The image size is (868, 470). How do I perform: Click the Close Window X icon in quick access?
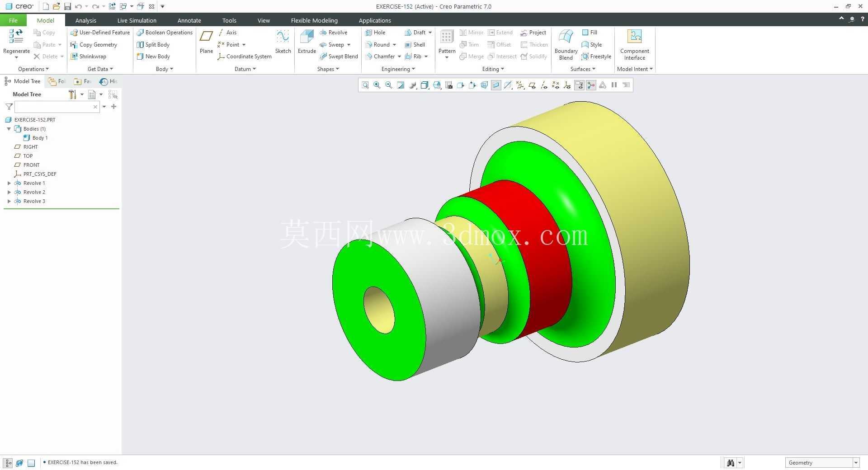pyautogui.click(x=151, y=6)
